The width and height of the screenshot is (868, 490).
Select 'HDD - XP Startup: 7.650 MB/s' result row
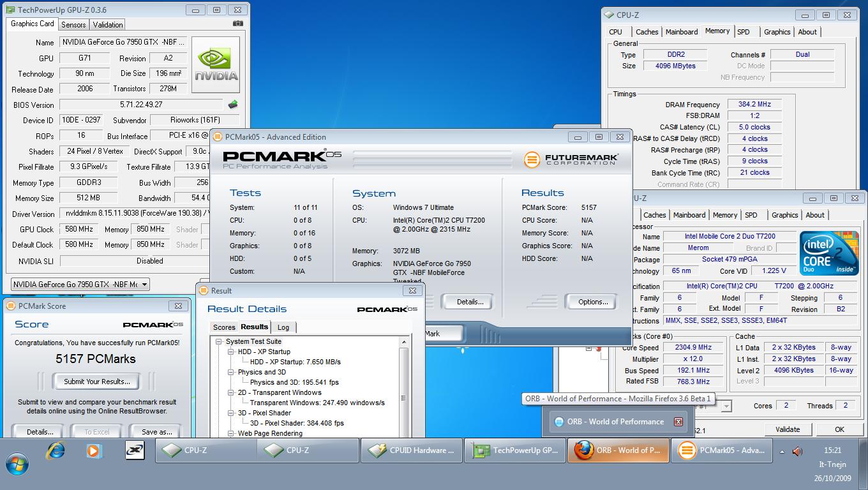(x=295, y=362)
